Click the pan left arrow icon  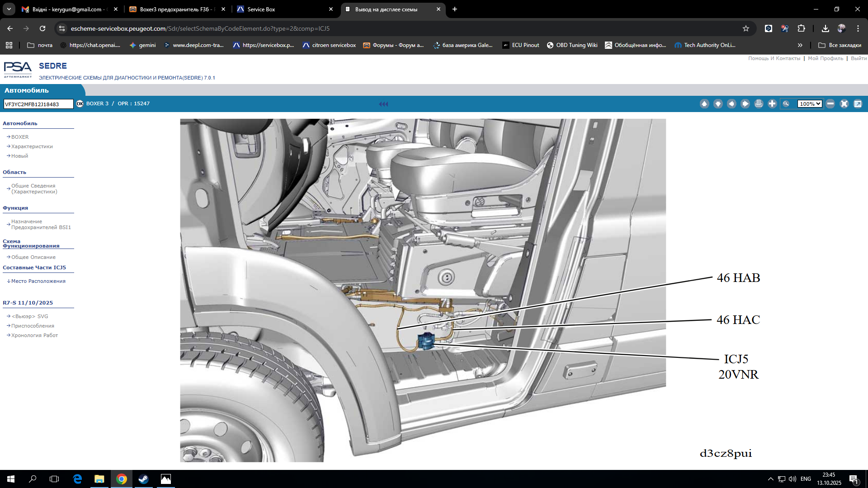(731, 104)
